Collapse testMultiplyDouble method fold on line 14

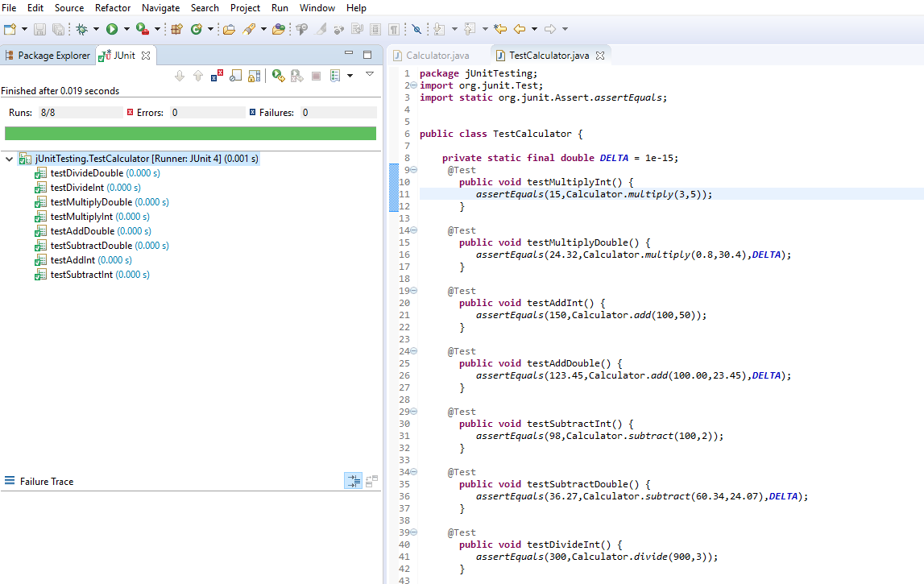coord(414,230)
